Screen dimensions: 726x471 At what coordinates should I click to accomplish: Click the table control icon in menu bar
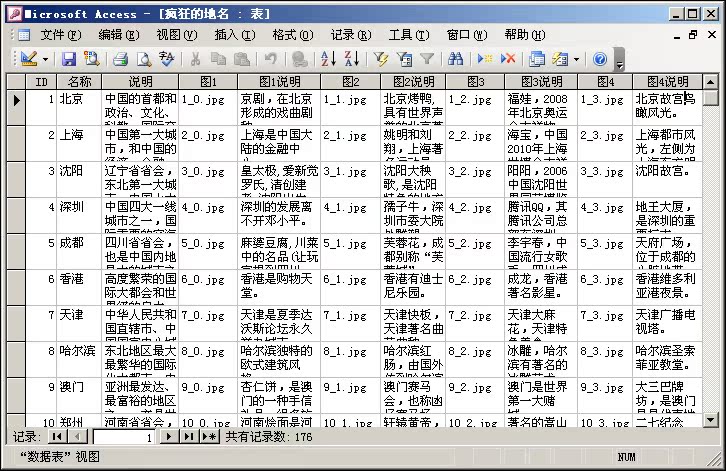coord(24,35)
